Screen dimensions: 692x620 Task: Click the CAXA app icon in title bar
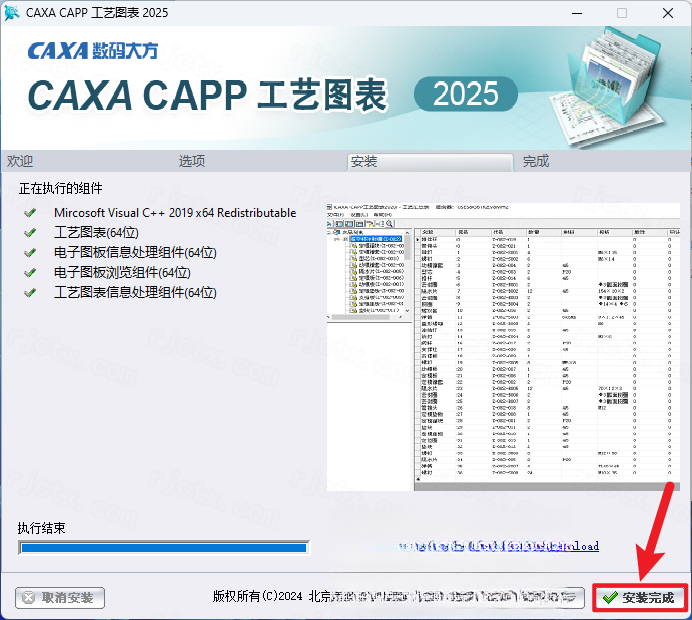coord(11,13)
